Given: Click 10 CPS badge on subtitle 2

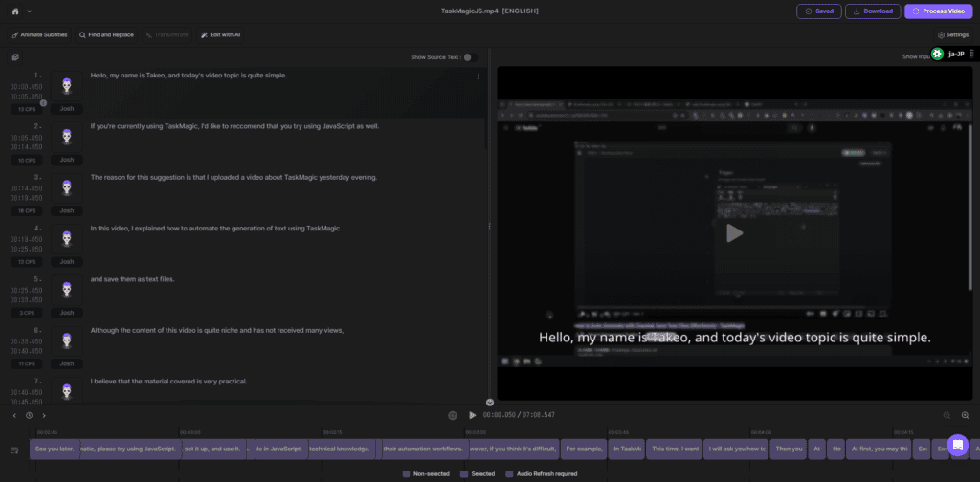Looking at the screenshot, I should point(27,161).
